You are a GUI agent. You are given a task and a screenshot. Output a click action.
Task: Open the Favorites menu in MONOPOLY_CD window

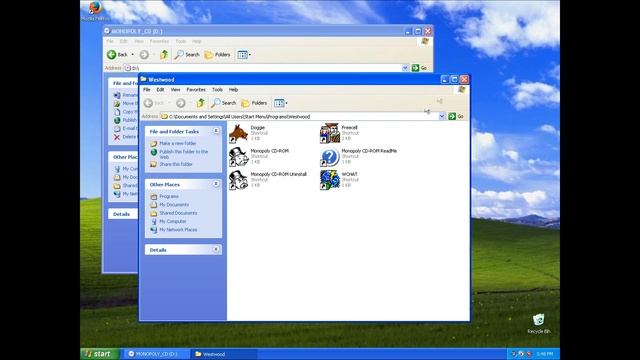pos(159,41)
